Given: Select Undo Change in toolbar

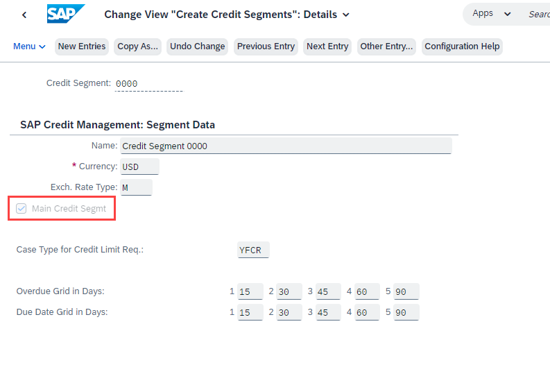Looking at the screenshot, I should coord(197,46).
